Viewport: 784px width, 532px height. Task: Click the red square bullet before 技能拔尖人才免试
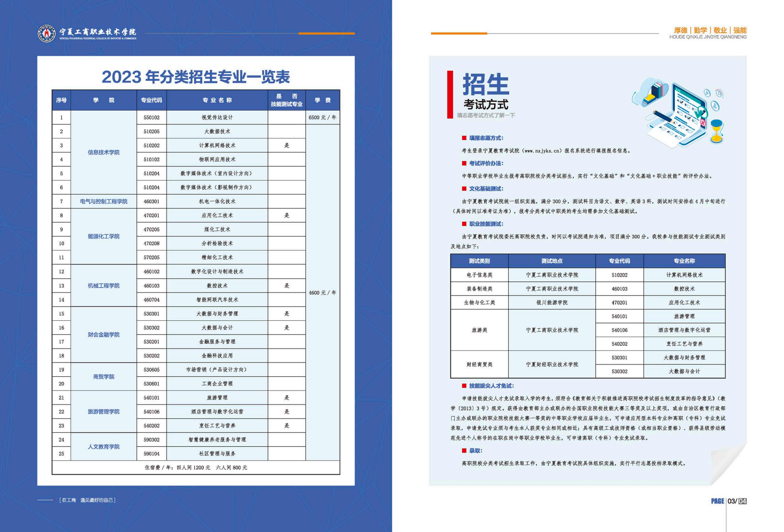pyautogui.click(x=464, y=386)
